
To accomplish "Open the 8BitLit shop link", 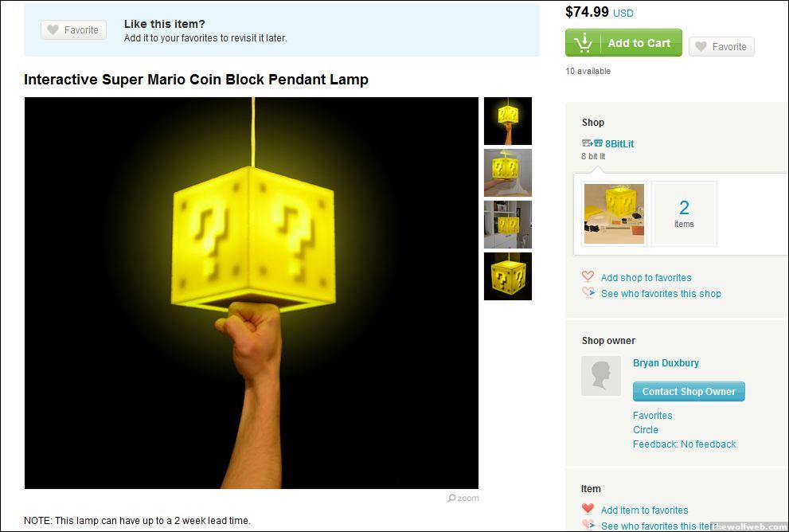I will coord(619,143).
